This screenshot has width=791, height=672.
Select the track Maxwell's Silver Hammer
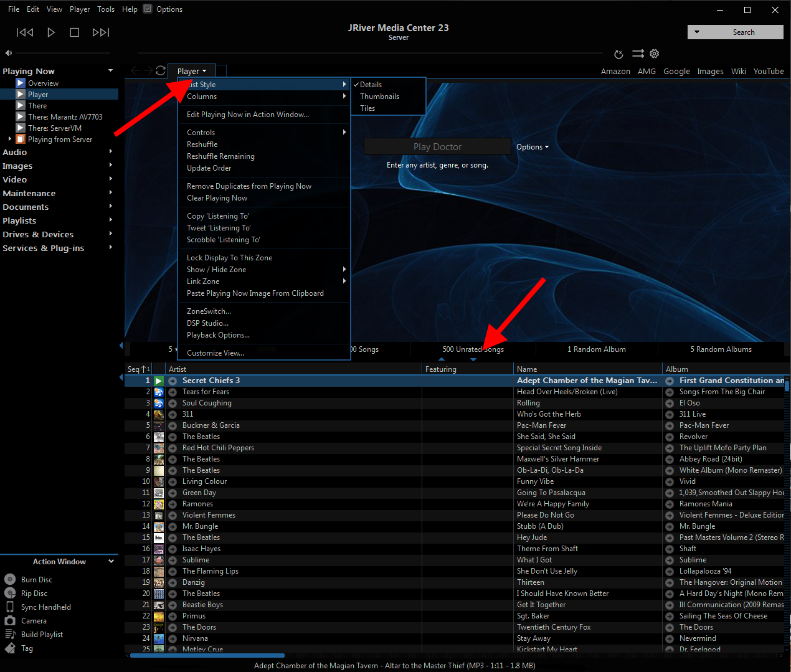coord(558,459)
